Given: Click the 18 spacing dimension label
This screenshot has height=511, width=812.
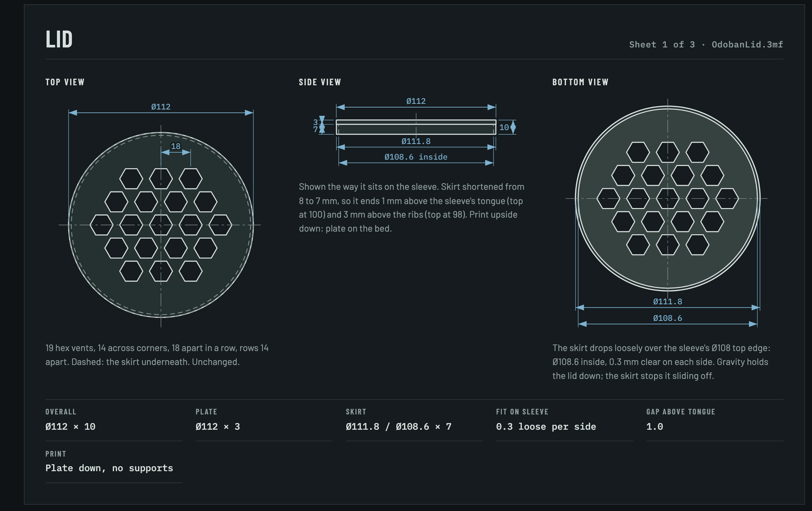Looking at the screenshot, I should [176, 146].
